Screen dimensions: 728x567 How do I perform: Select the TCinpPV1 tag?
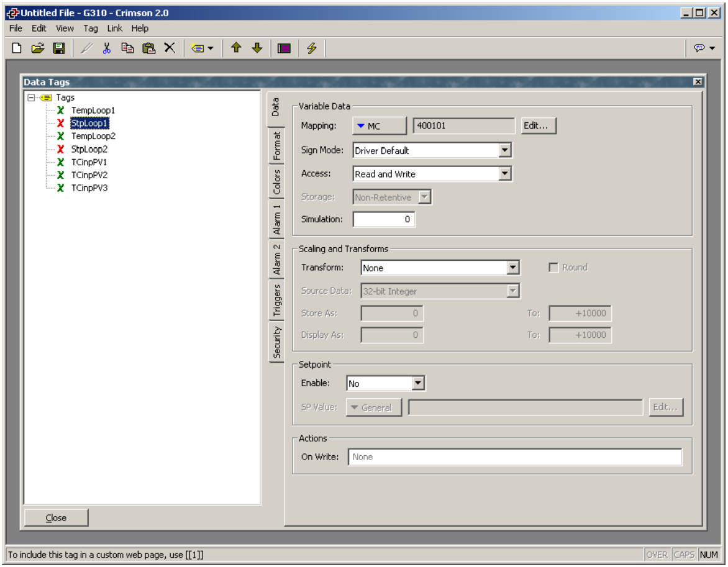click(x=89, y=162)
